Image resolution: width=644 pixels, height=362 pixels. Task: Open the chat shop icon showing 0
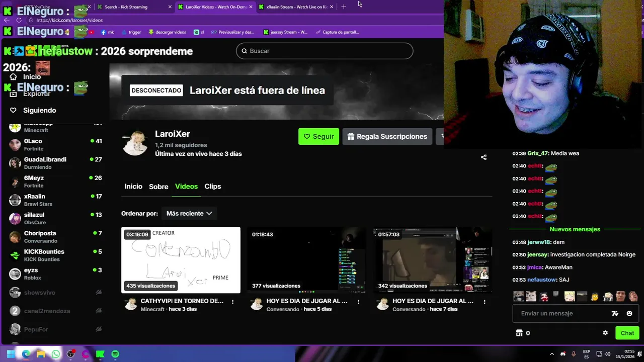coord(519,333)
